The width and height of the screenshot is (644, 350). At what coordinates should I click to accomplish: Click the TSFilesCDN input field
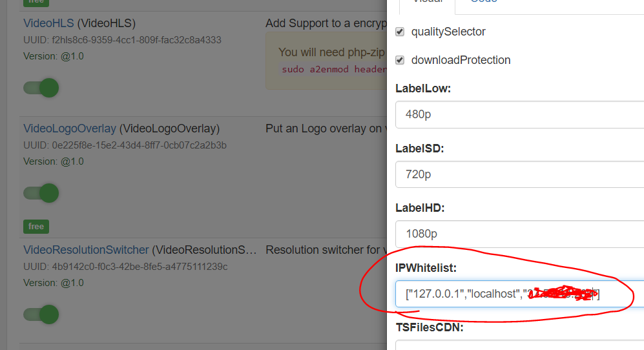pos(519,345)
